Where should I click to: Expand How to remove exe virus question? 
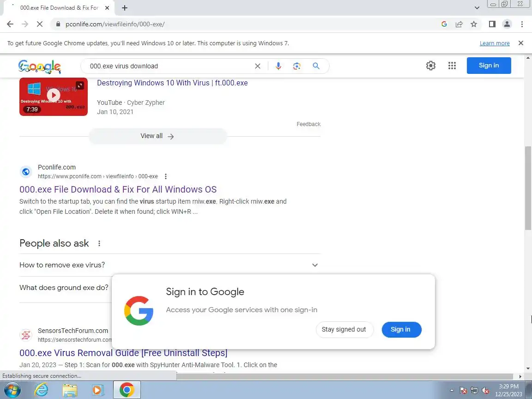pyautogui.click(x=170, y=265)
